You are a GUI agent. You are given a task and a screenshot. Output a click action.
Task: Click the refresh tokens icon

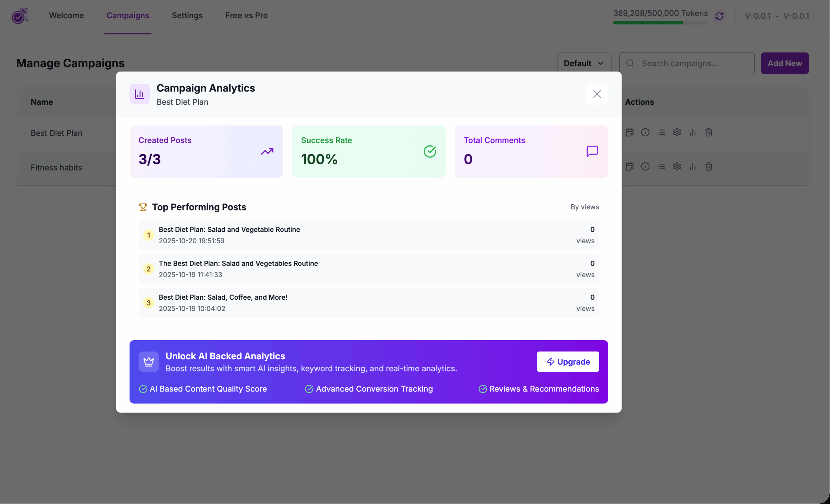tap(719, 16)
